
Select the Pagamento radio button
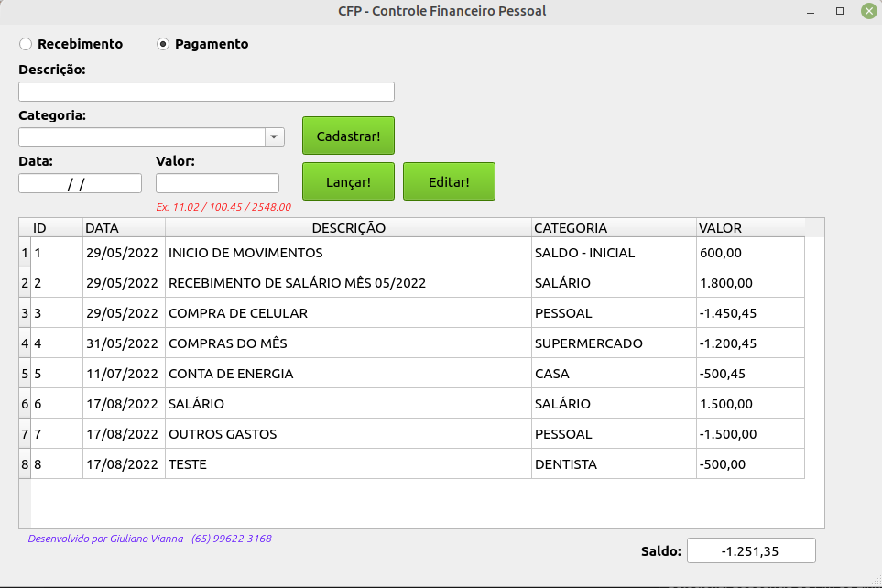click(x=163, y=43)
